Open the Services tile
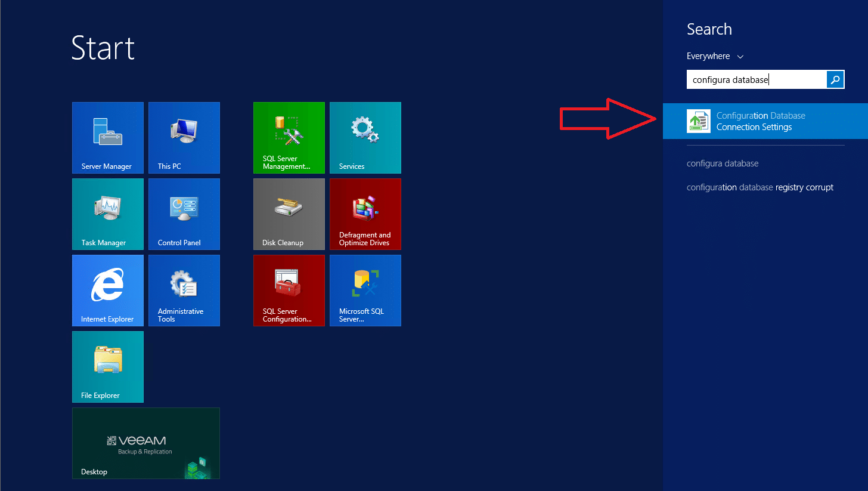 click(x=365, y=138)
